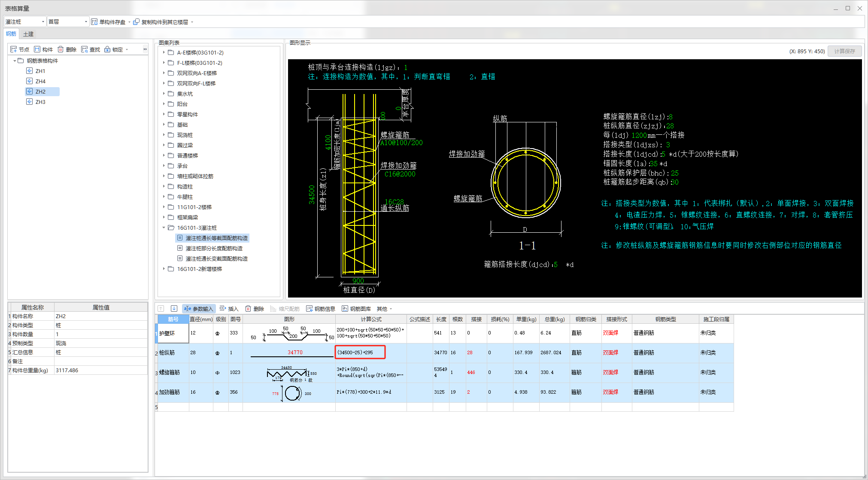Screen dimensions: 868x480
Task: Click the 备注 value field in properties
Action: (101, 361)
